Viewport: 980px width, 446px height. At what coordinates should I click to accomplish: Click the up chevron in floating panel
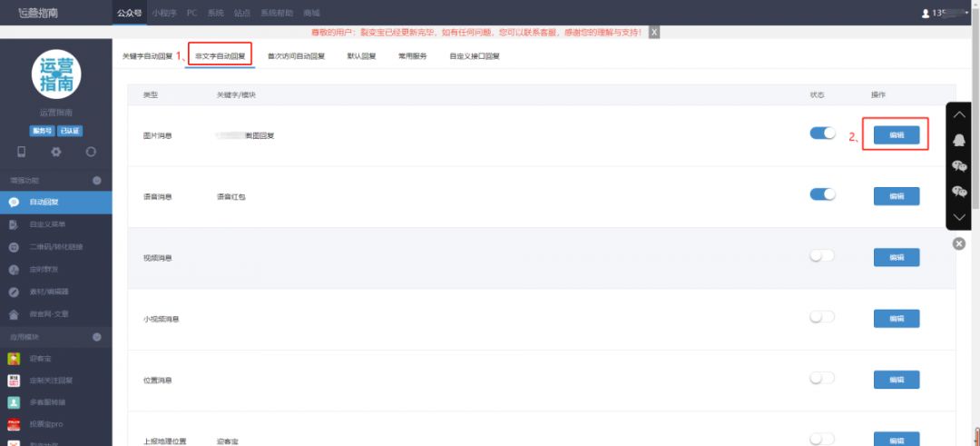point(959,115)
